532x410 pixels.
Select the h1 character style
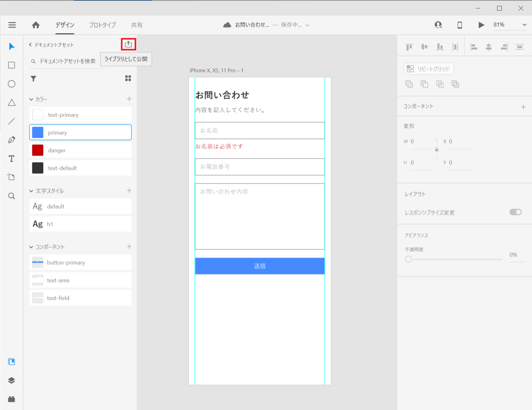(80, 224)
